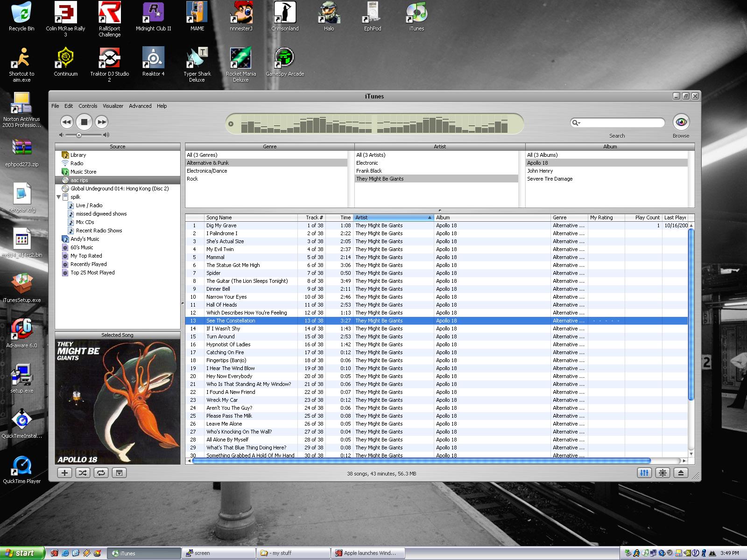
Task: Toggle shuffle mode
Action: 83,473
